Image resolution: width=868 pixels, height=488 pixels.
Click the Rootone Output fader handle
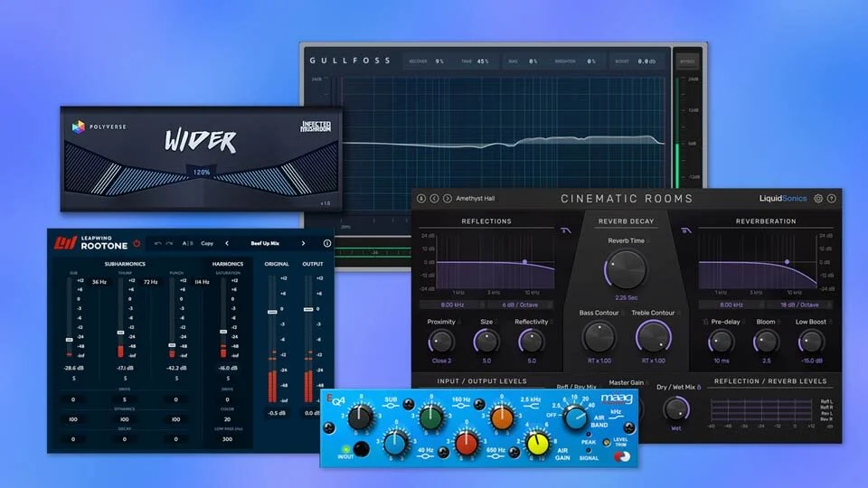click(x=308, y=309)
